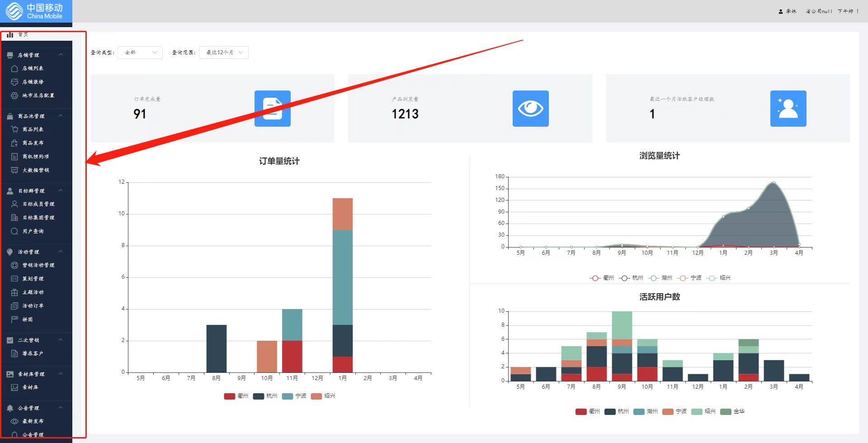Click the 地市总店配置 gear icon
868x443 pixels.
14,95
